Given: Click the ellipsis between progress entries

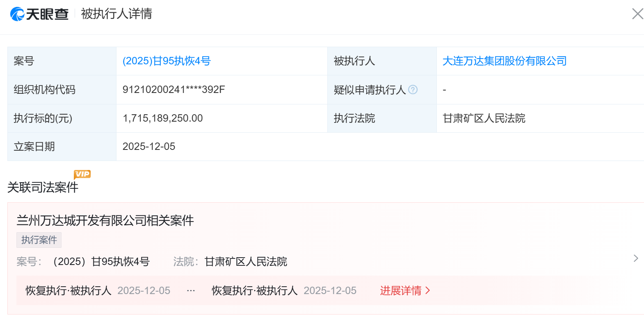Looking at the screenshot, I should 191,291.
